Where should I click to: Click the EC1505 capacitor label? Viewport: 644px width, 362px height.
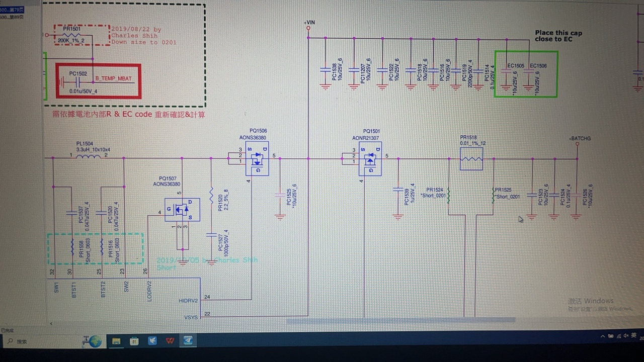pos(515,65)
